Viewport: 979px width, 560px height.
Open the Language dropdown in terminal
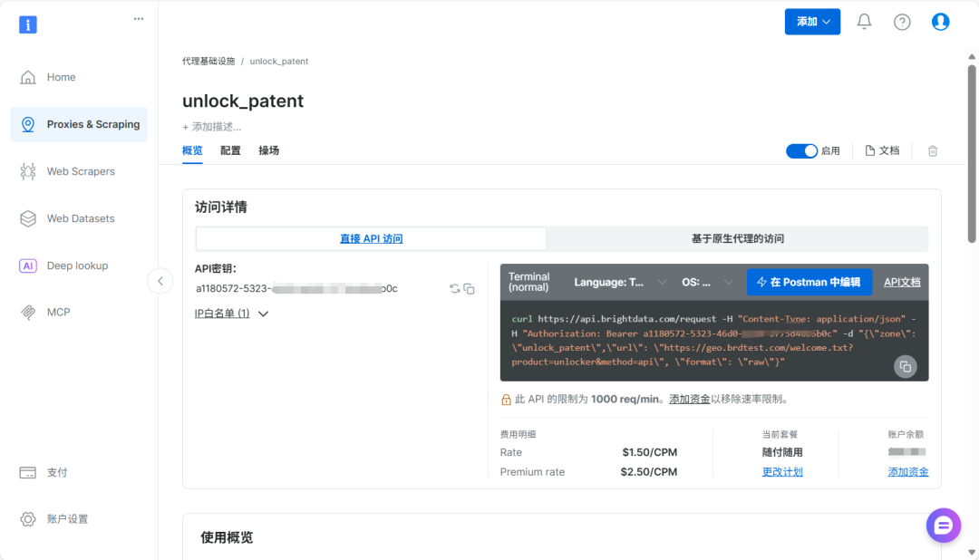pos(620,282)
